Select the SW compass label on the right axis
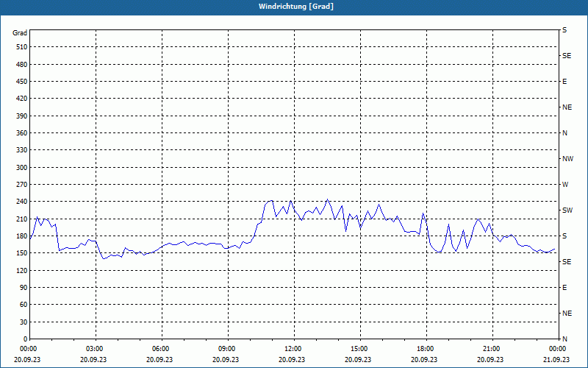The image size is (588, 368). [567, 210]
